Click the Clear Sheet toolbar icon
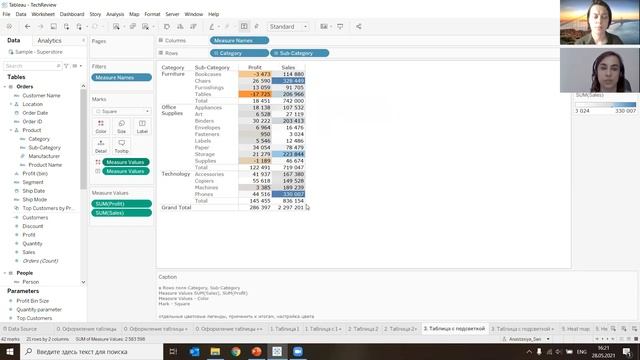Viewport: 640px width, 360px height. point(145,27)
